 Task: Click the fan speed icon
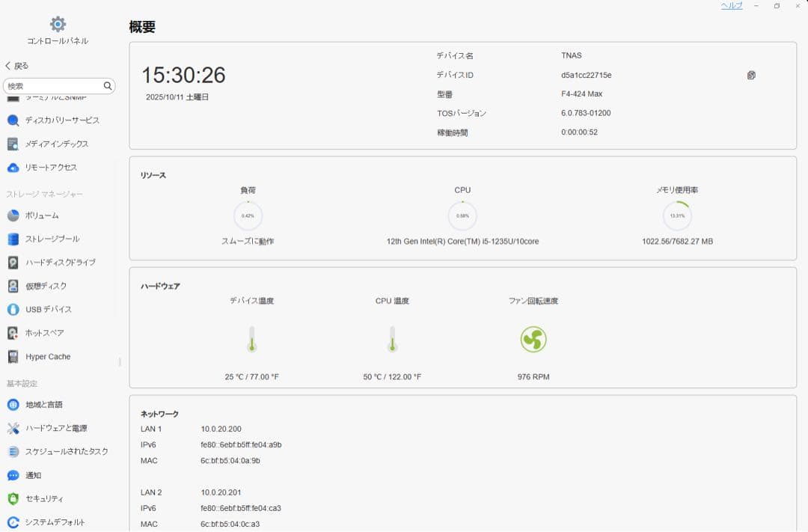533,340
